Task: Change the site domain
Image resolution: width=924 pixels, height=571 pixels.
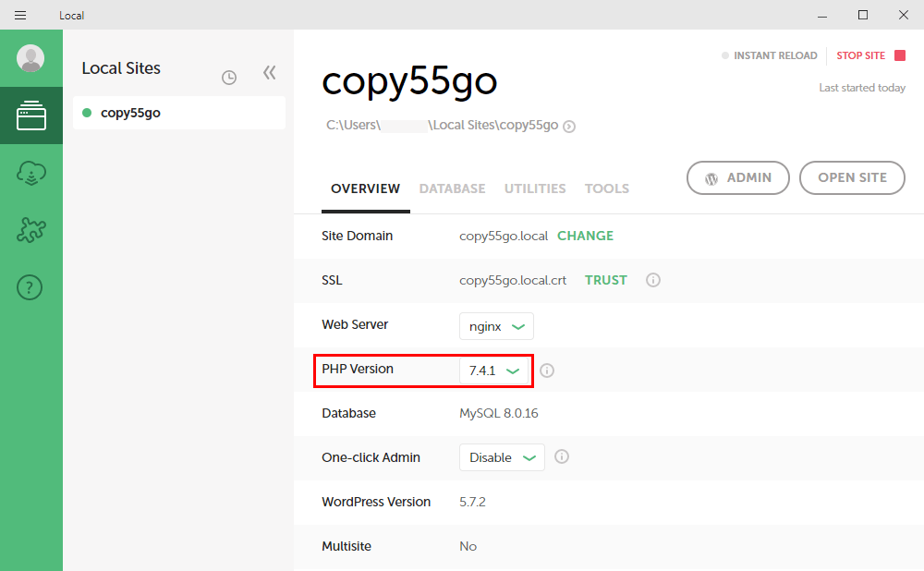Action: point(585,236)
